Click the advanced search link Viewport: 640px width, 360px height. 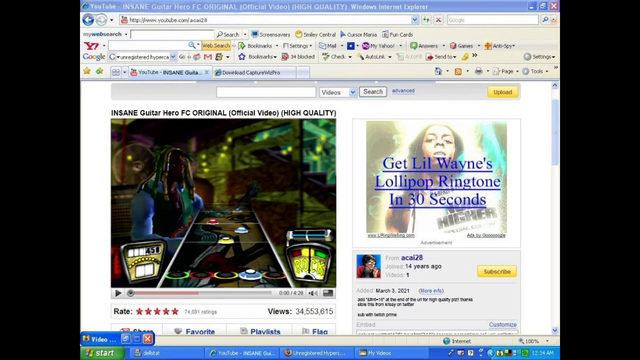[403, 91]
